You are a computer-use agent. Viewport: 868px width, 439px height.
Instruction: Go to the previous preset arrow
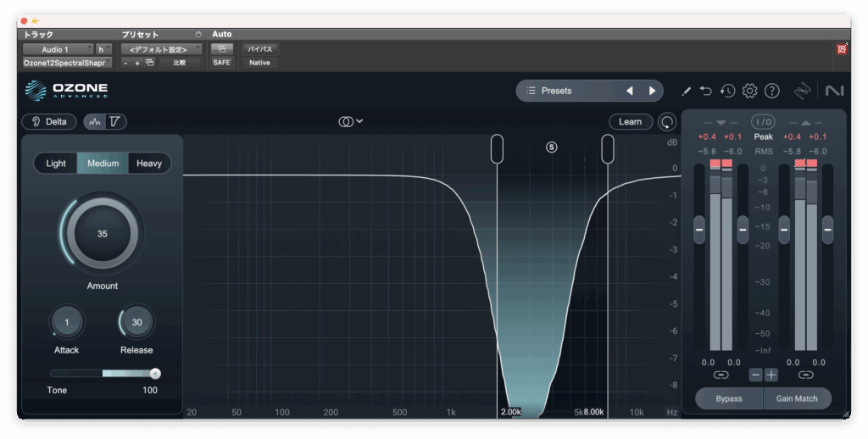pyautogui.click(x=630, y=91)
